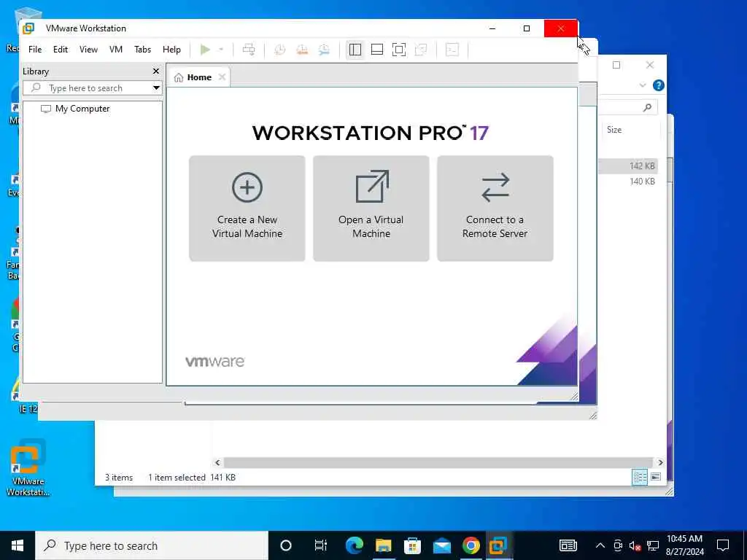Click the taskbar search box
The height and width of the screenshot is (560, 747).
click(x=152, y=545)
